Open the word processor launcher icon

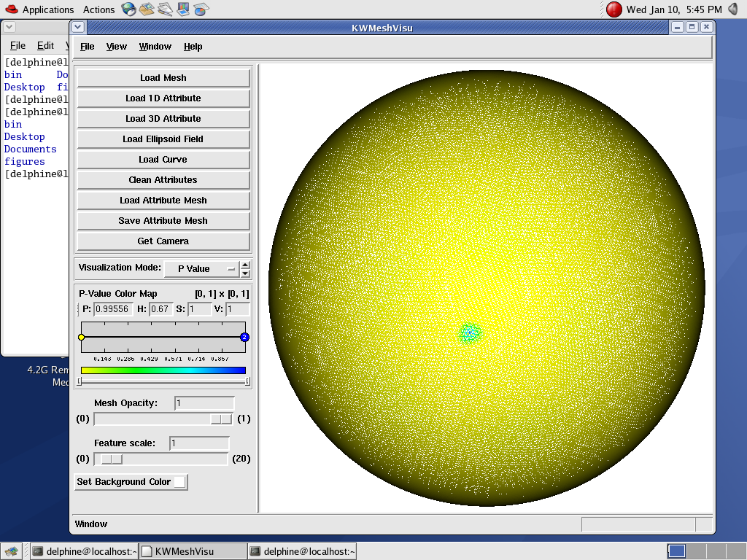[x=166, y=9]
